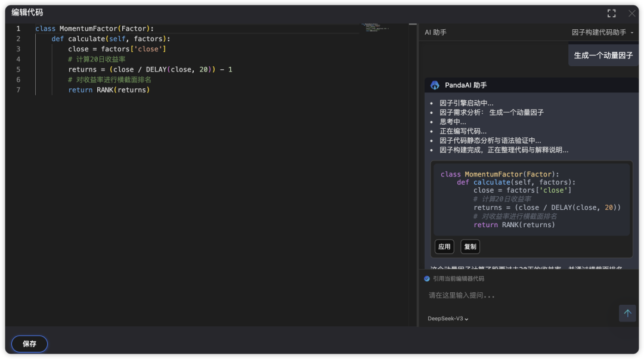Click inside the assistant's generated code block
Viewport: 644px width, 359px height.
click(531, 199)
